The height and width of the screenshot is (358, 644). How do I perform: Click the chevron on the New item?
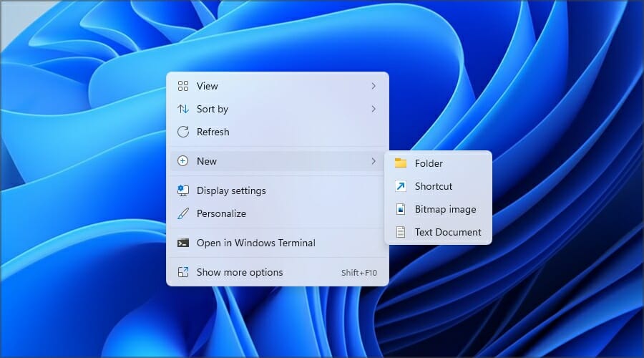pos(374,161)
